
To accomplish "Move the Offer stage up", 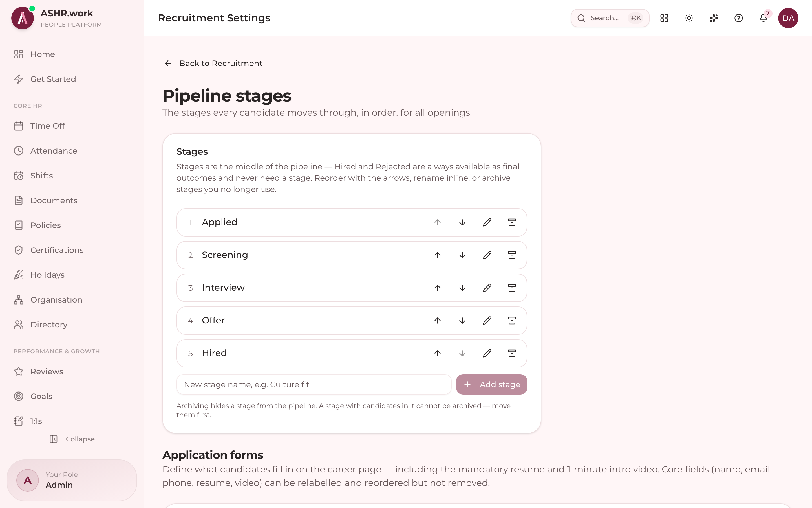I will pos(437,321).
